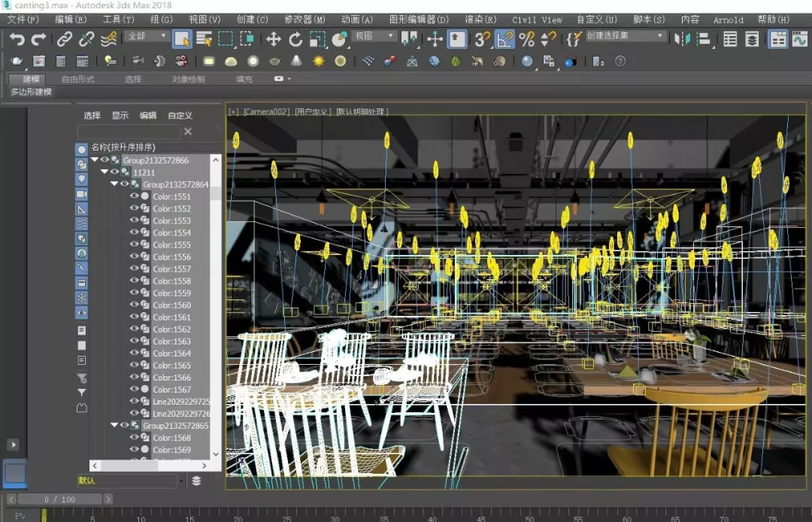
Task: Open the Select by Name list tool
Action: point(204,39)
